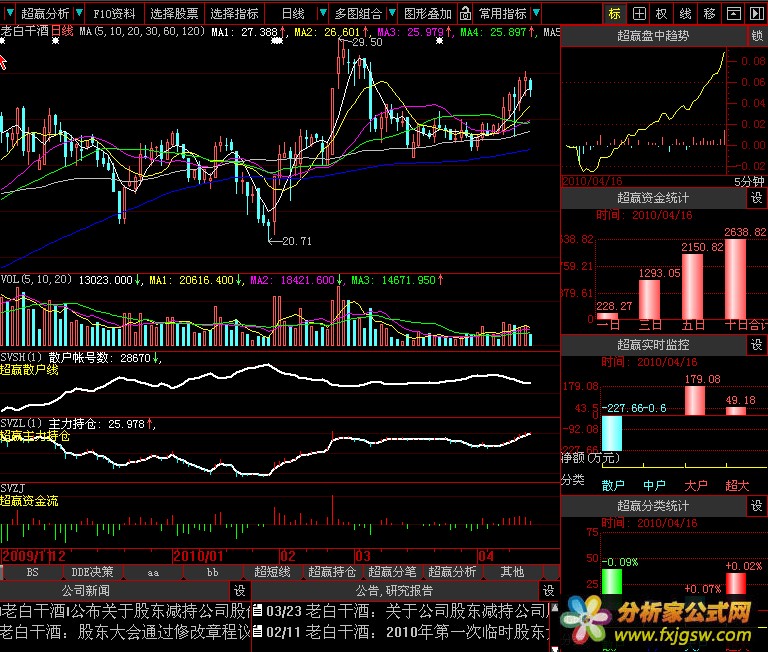Click the 图形叠加 button

pos(428,14)
